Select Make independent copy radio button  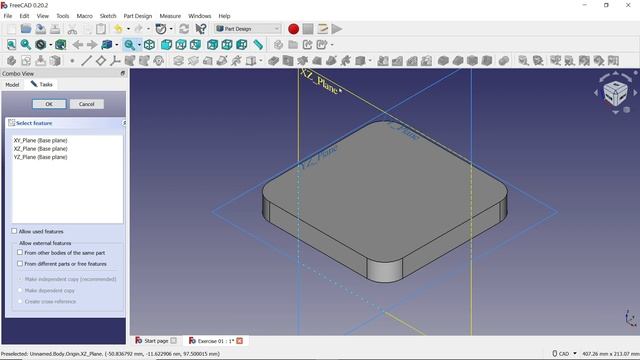(x=20, y=279)
